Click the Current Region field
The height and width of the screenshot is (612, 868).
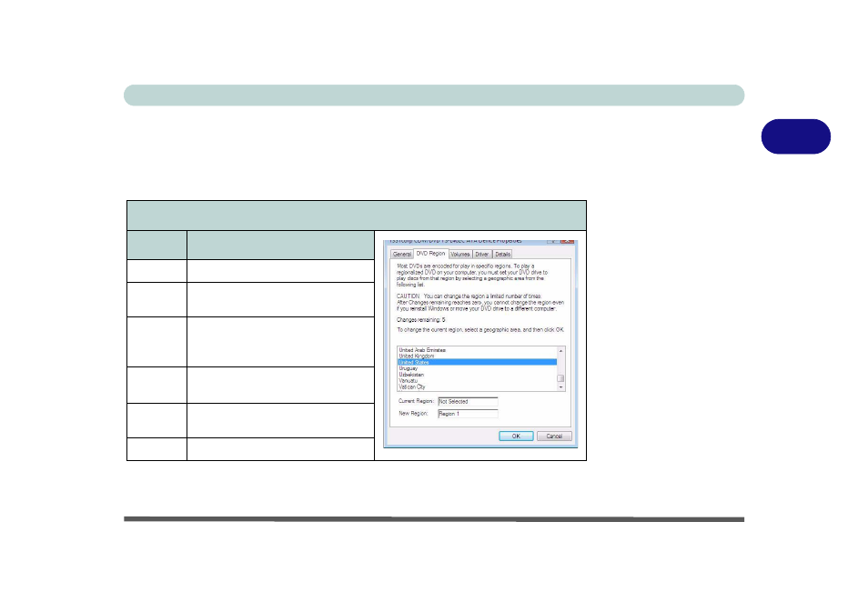467,401
